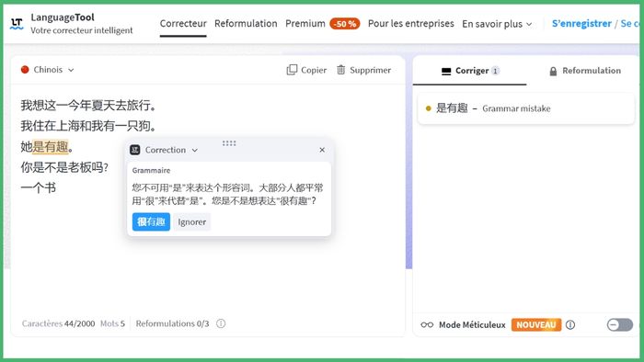
Task: Click the glasses icon for Mode Méticuleux
Action: (427, 324)
